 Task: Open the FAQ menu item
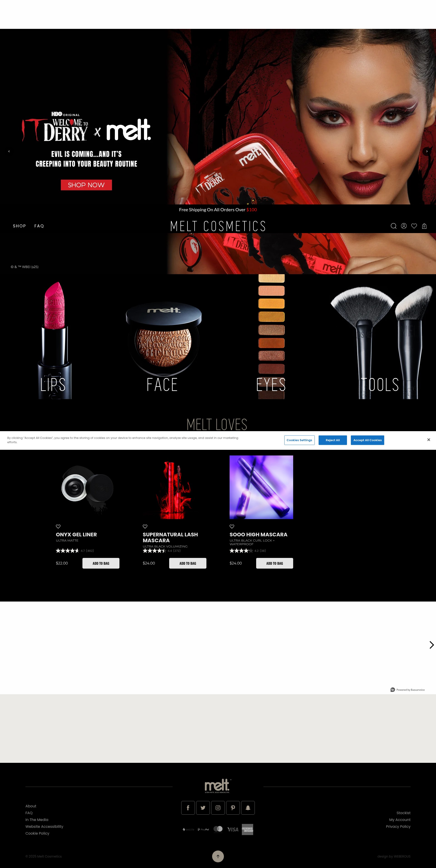(x=39, y=226)
